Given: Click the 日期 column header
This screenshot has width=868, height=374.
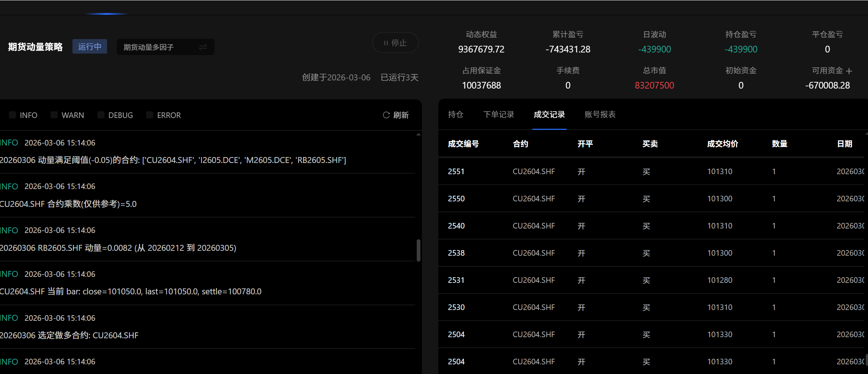Looking at the screenshot, I should click(x=845, y=144).
